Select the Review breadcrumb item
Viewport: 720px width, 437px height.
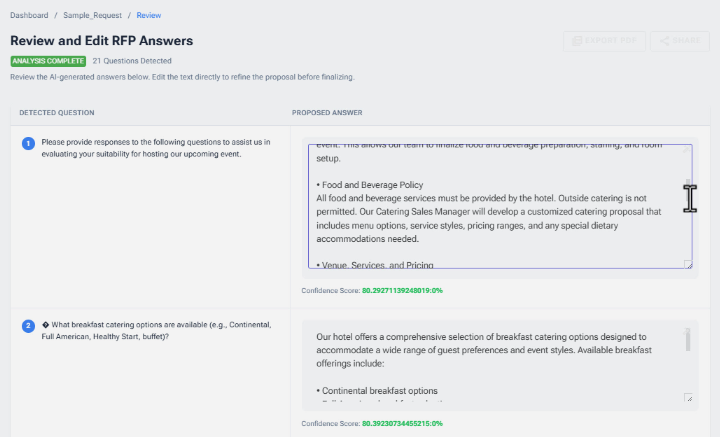pyautogui.click(x=149, y=15)
